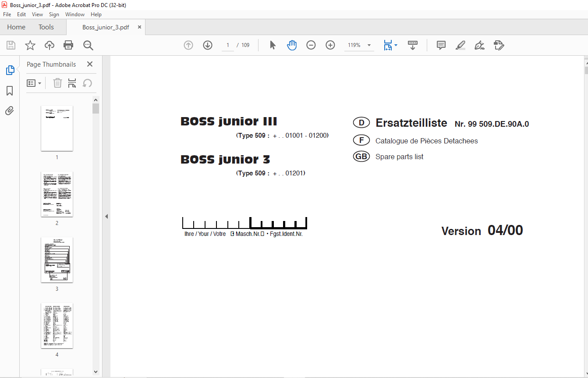Click the current page number field
The height and width of the screenshot is (378, 588).
tap(228, 45)
